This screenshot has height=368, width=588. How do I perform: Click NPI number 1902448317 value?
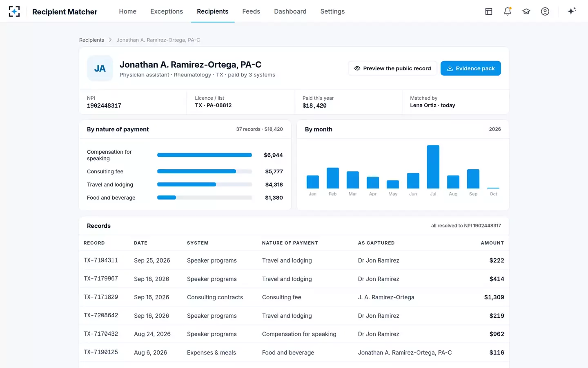tap(104, 105)
